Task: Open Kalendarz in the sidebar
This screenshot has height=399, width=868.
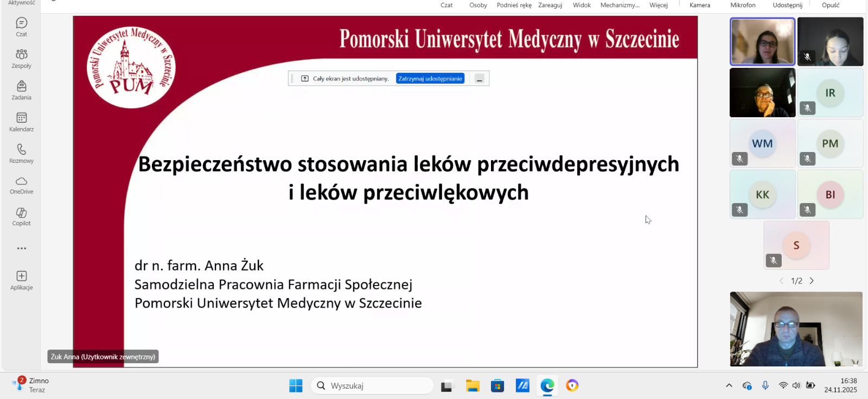Action: [21, 122]
